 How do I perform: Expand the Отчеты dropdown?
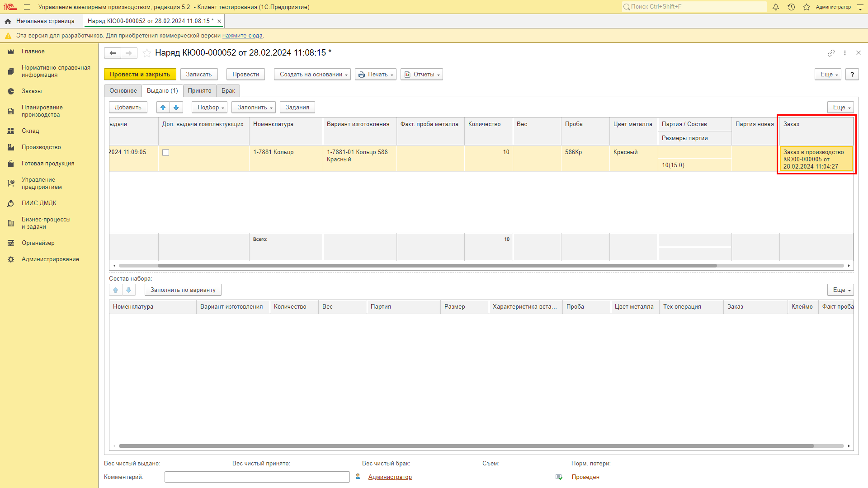coord(422,75)
